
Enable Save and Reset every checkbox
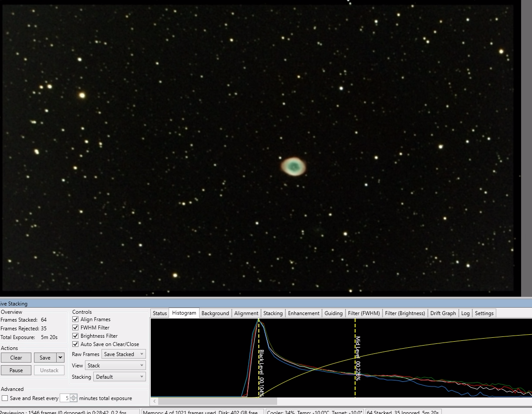tap(5, 398)
